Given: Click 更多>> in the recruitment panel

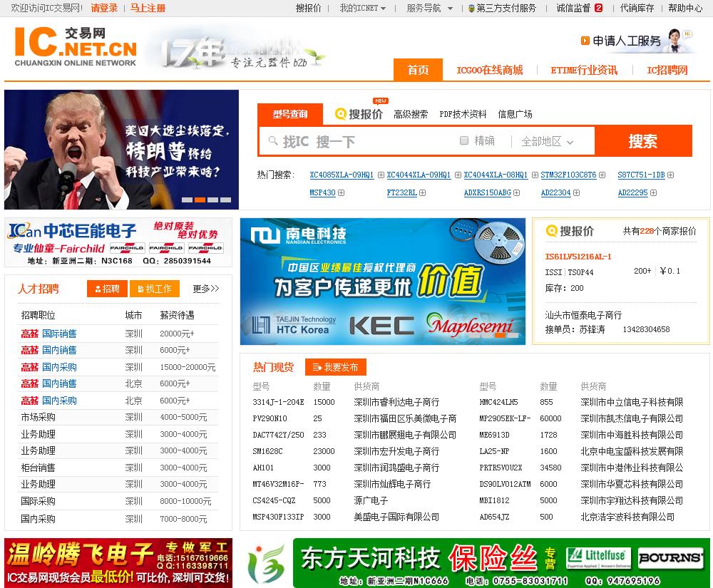Looking at the screenshot, I should [205, 289].
